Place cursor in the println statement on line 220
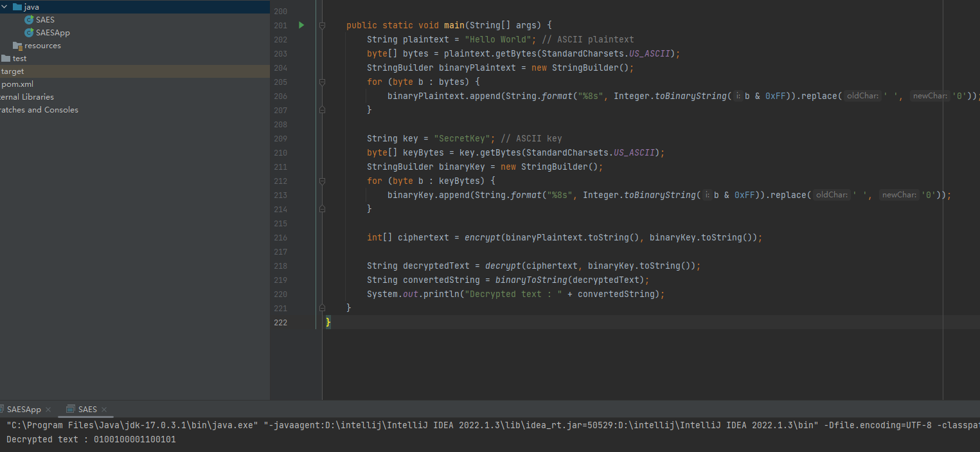This screenshot has width=980, height=452. click(x=514, y=294)
